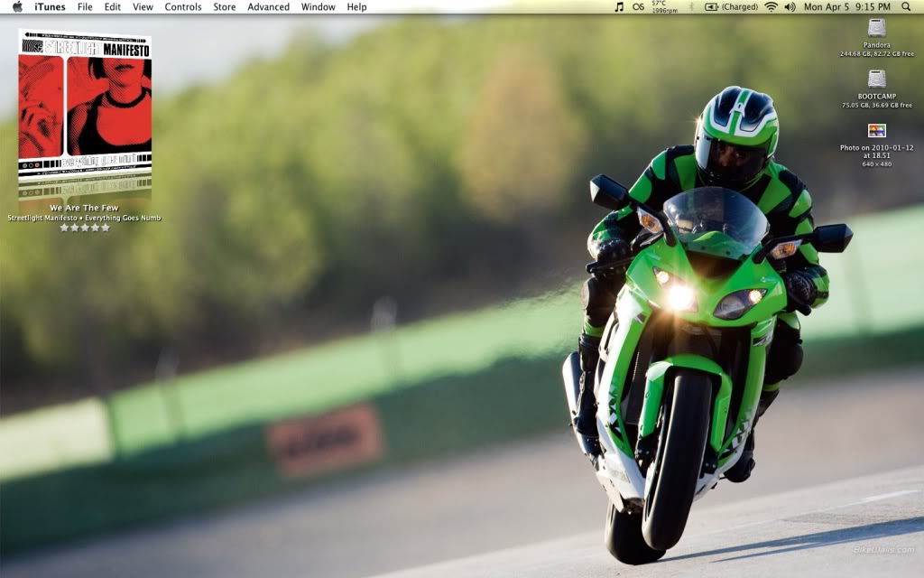Open the iTunes application menu

pyautogui.click(x=51, y=7)
